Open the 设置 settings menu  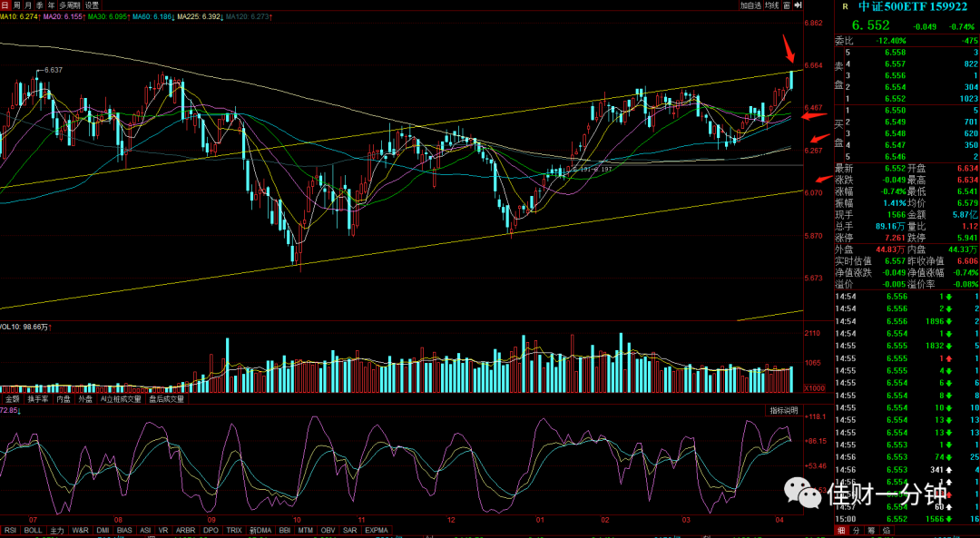pyautogui.click(x=92, y=5)
